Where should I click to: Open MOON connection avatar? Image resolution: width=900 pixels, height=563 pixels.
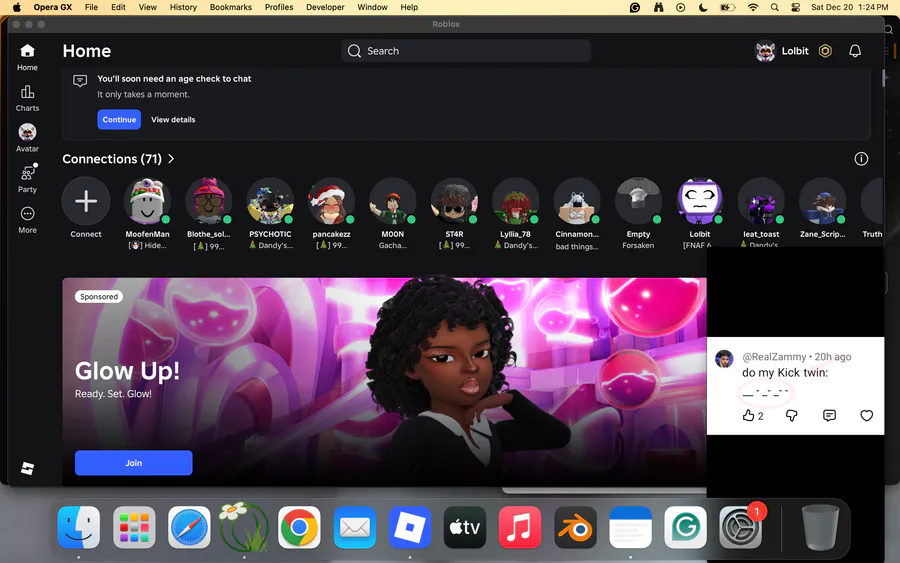point(393,201)
